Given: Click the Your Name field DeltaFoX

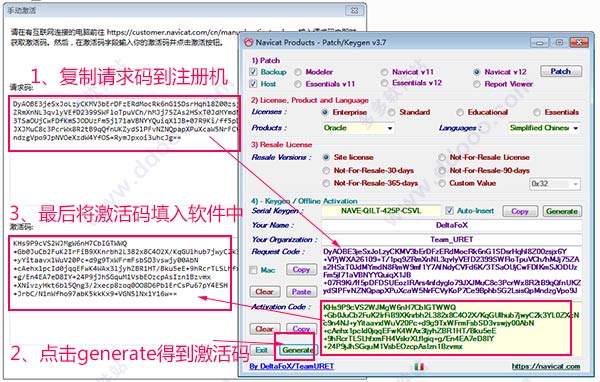Looking at the screenshot, I should pyautogui.click(x=452, y=225).
